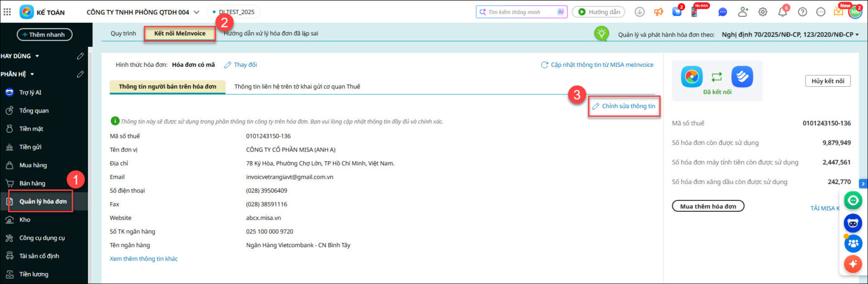Image resolution: width=868 pixels, height=284 pixels.
Task: Click Thay đổi invoice type link
Action: coord(241,65)
